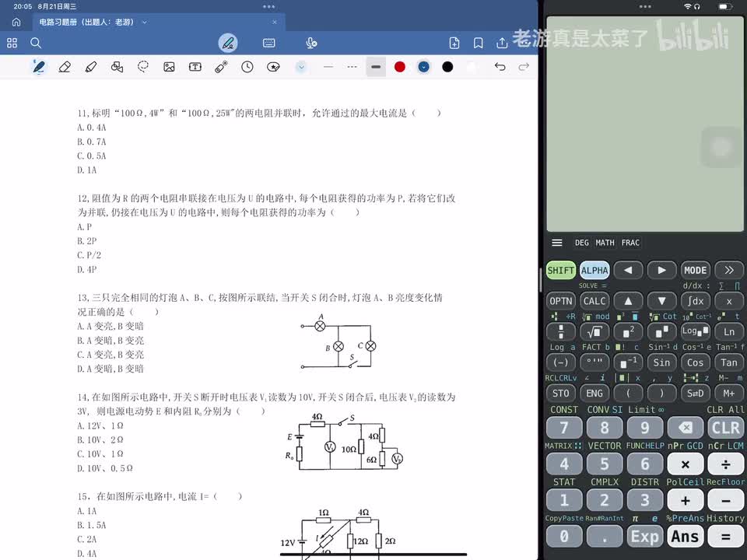The width and height of the screenshot is (747, 560).
Task: Open the timer clock tool
Action: 247,67
